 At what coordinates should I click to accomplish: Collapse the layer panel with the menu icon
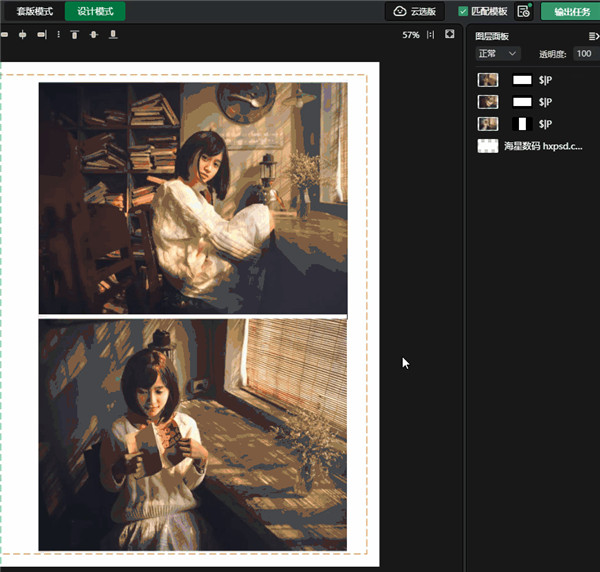(x=593, y=36)
